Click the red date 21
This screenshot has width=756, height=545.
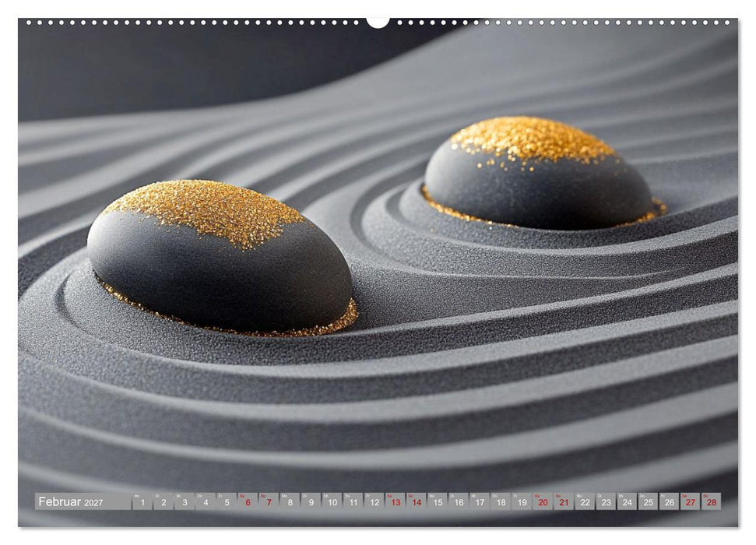(564, 501)
